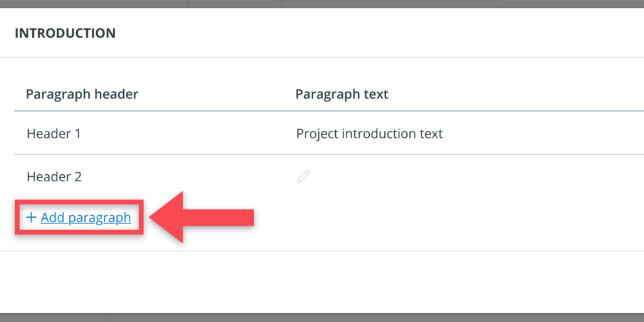Viewport: 644px width, 322px height.
Task: Click the pencil edit icon in Header 2 row
Action: pyautogui.click(x=304, y=177)
